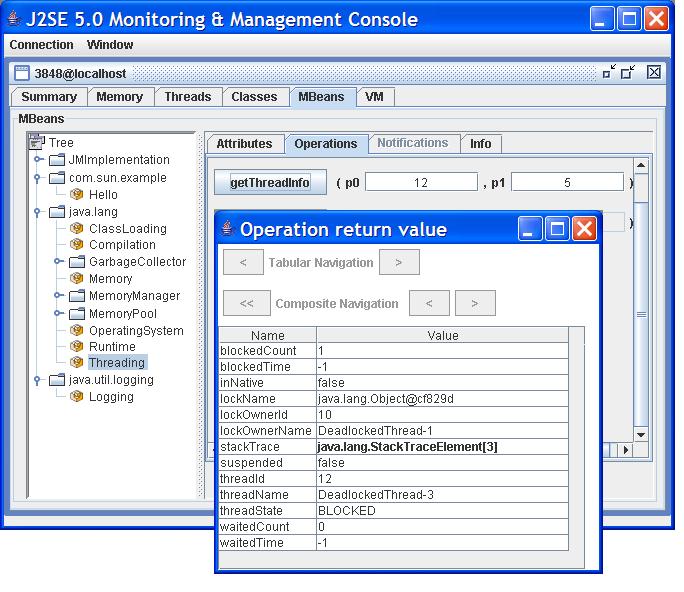Click operations panel scrollbar up arrow
The height and width of the screenshot is (592, 684).
pyautogui.click(x=641, y=165)
